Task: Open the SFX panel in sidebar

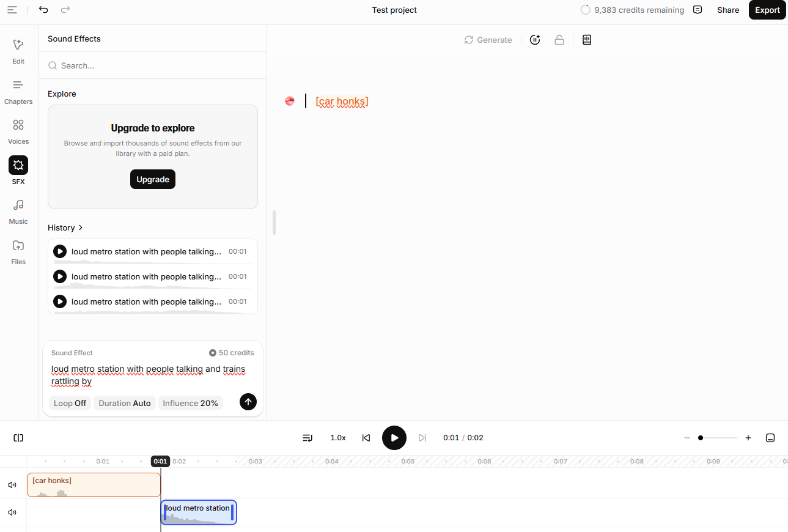Action: pos(18,166)
